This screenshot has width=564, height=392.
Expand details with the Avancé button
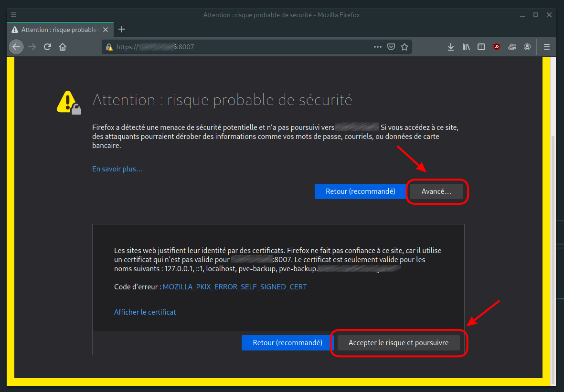click(x=436, y=191)
